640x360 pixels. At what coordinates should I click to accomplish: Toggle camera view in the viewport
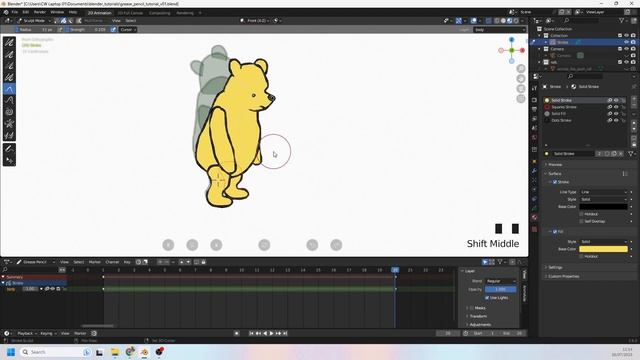point(521,89)
